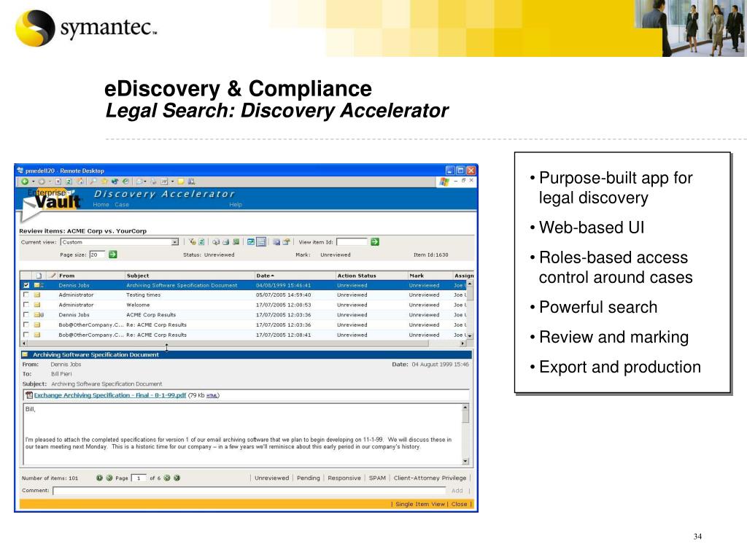Click the green Go arrow beside View item Id
Screen dimensions: 747x560
pos(375,242)
